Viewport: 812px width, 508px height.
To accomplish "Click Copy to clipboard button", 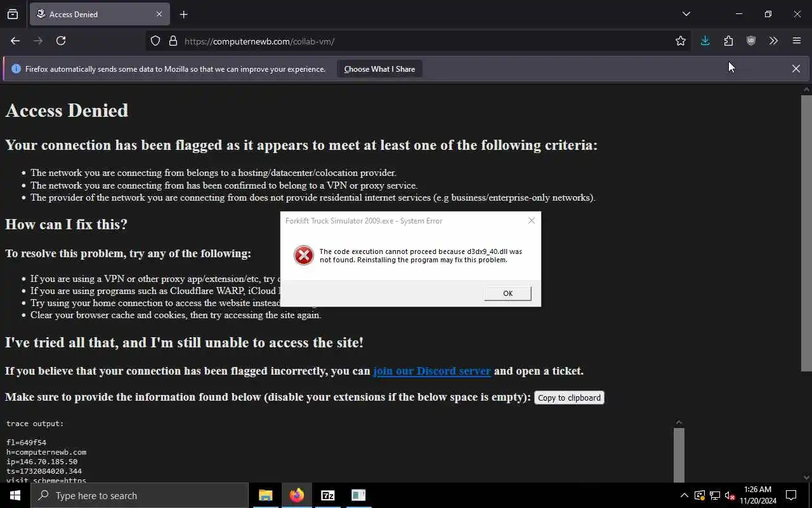I will point(569,398).
